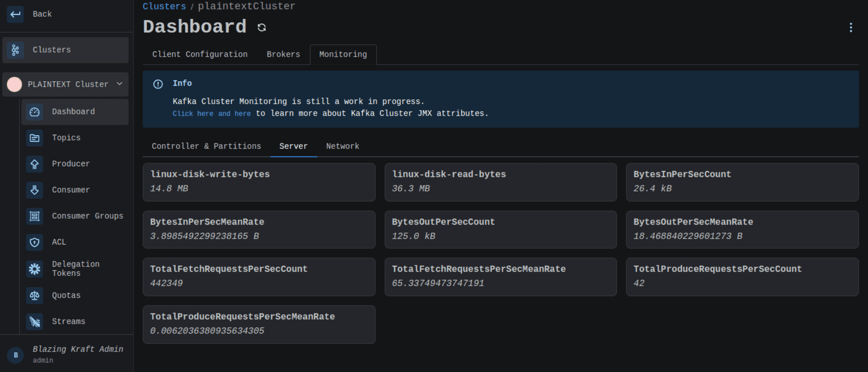Click plaintextCluster breadcrumb text

click(x=247, y=6)
